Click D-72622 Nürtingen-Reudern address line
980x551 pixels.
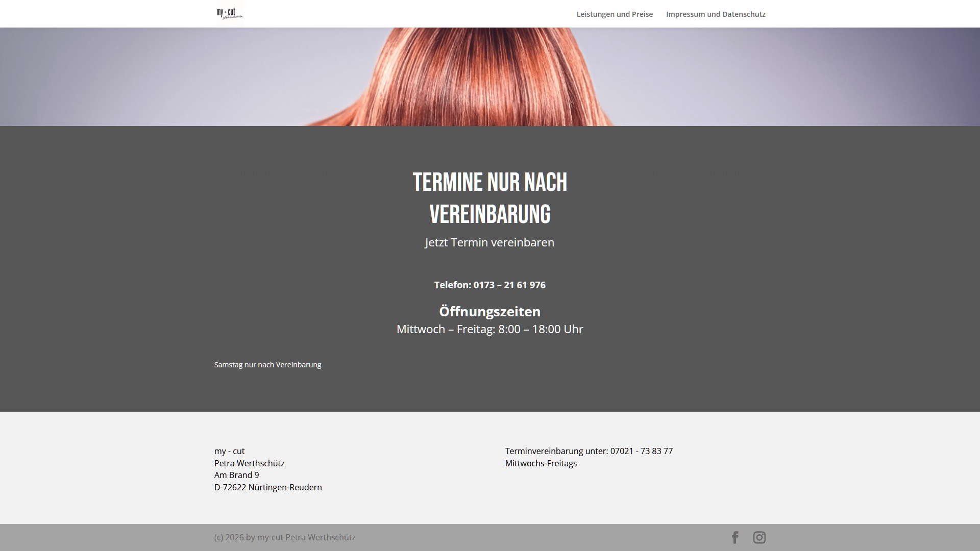tap(268, 487)
